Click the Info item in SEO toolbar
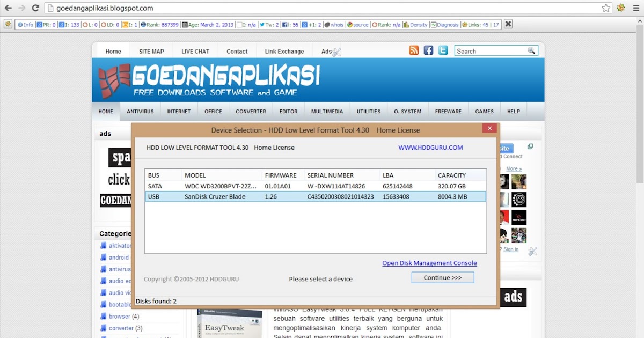 click(25, 25)
